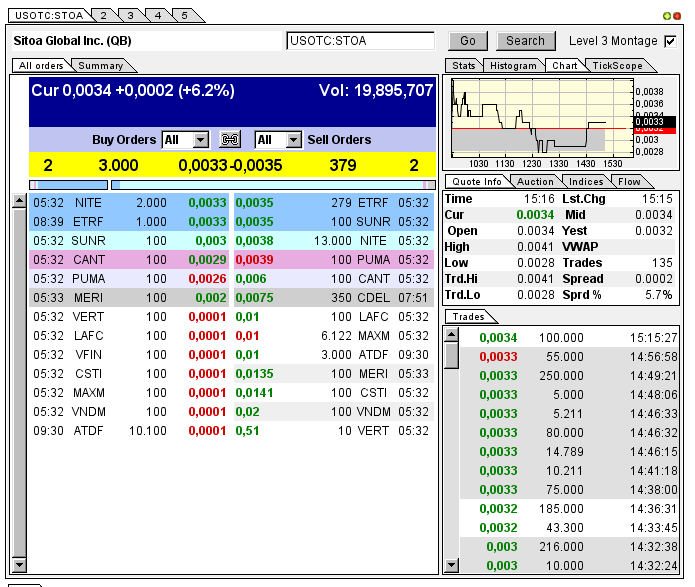Select the Chart tab
Viewport: 695px width, 587px height.
coord(565,66)
